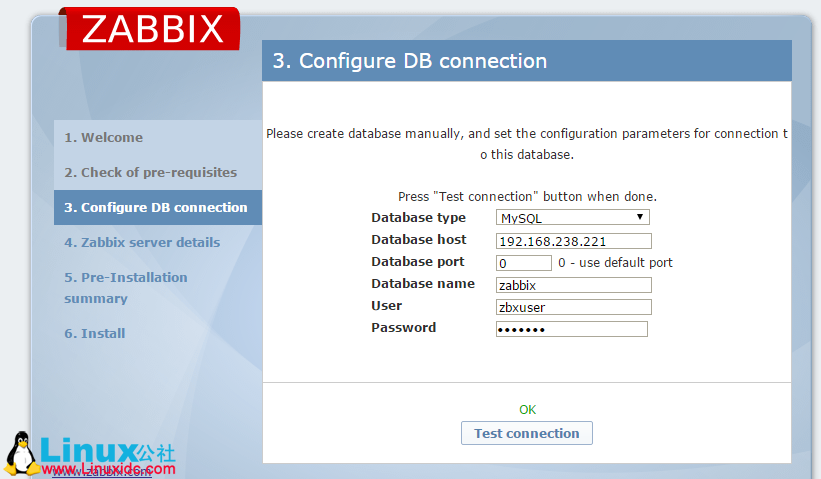821x479 pixels.
Task: Click the "User" label
Action: pos(386,305)
